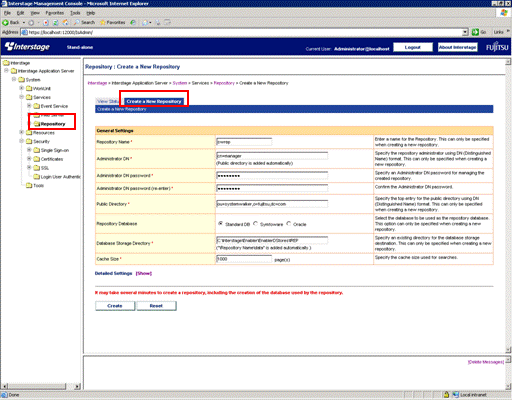This screenshot has width=512, height=400.
Task: Open the File menu
Action: pos(7,13)
